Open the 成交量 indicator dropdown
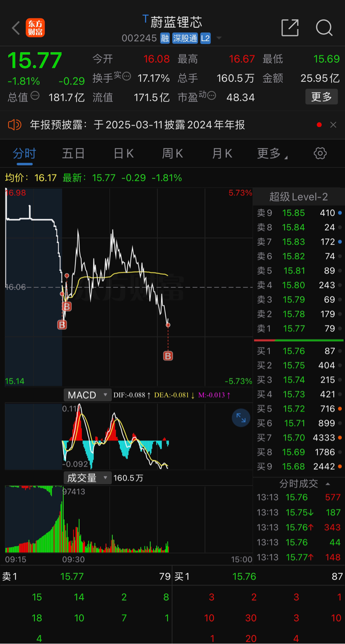This screenshot has width=345, height=644. pyautogui.click(x=88, y=478)
